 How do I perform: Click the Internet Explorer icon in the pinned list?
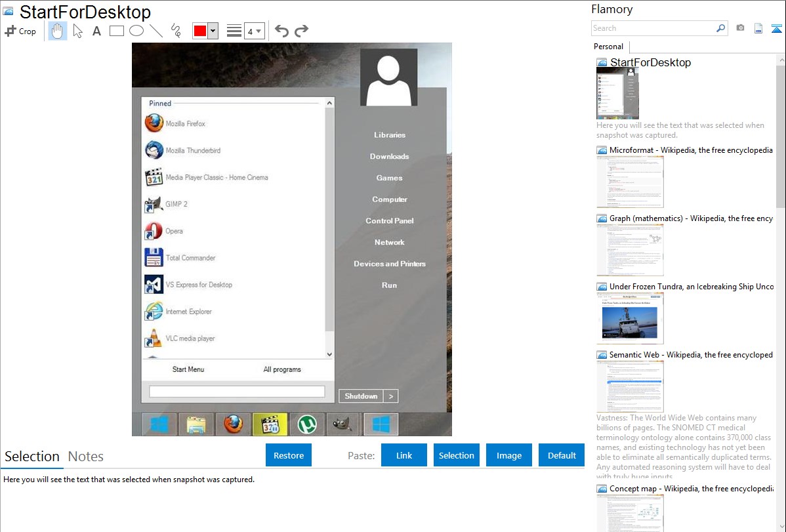pyautogui.click(x=154, y=311)
